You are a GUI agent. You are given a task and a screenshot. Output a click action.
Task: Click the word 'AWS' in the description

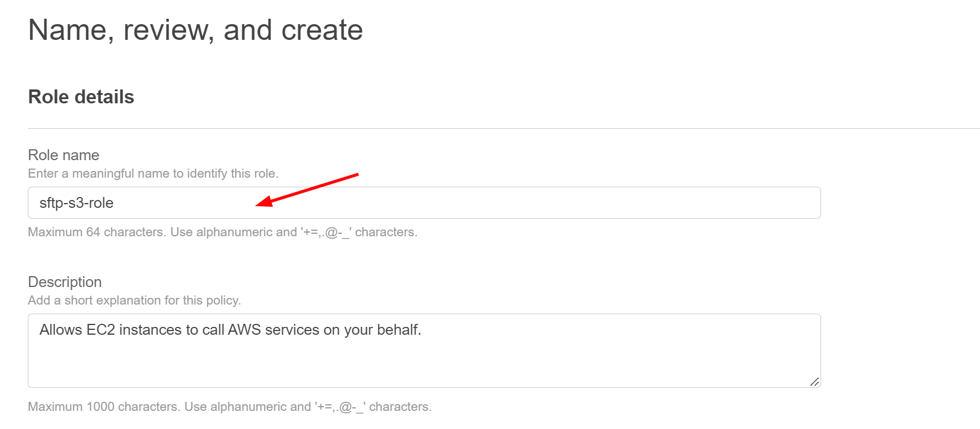(244, 330)
